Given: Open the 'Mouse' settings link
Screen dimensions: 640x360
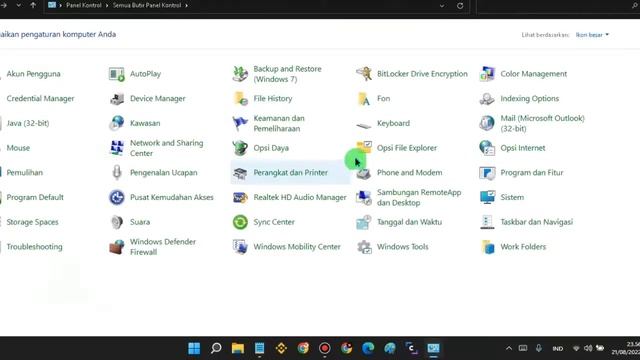Looking at the screenshot, I should pos(18,148).
